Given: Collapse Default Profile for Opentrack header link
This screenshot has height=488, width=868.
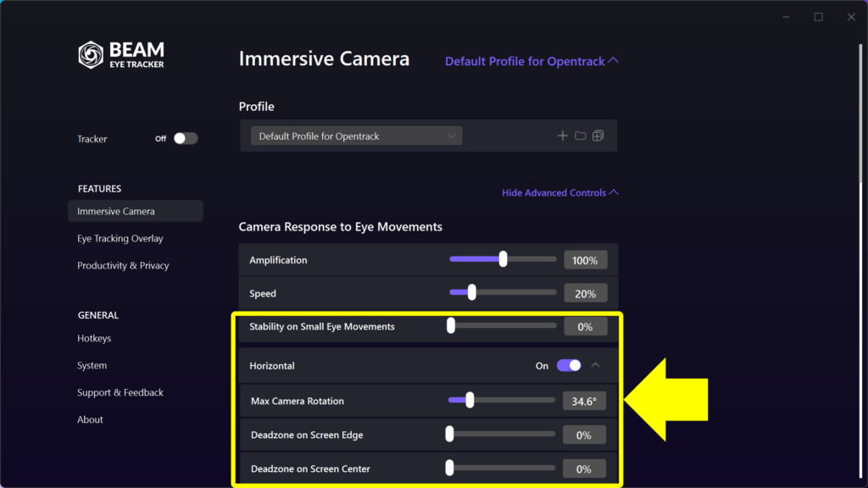Looking at the screenshot, I should (531, 61).
